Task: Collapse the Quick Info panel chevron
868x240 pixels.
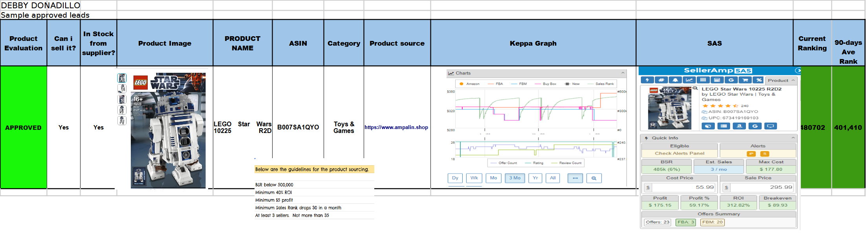Action: coord(793,138)
